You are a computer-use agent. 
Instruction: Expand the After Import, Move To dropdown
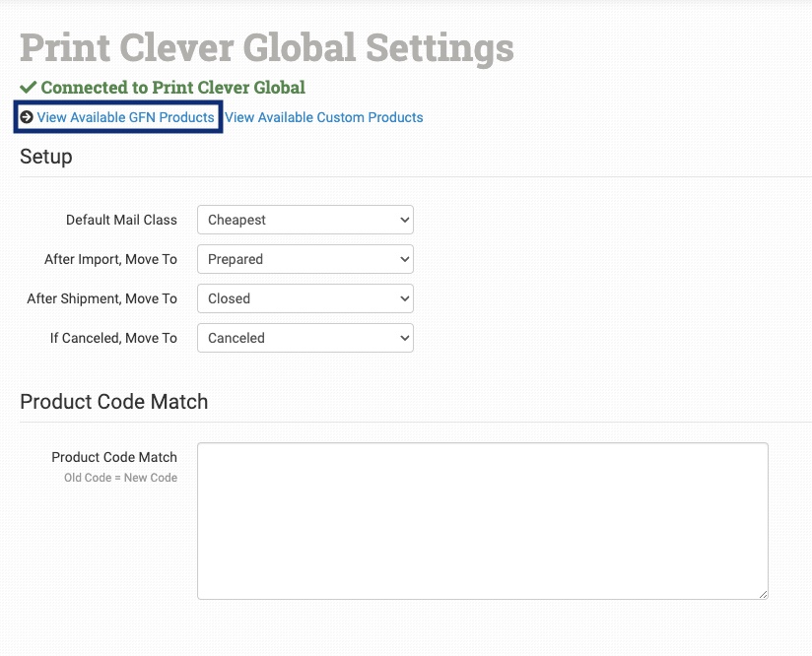tap(304, 259)
